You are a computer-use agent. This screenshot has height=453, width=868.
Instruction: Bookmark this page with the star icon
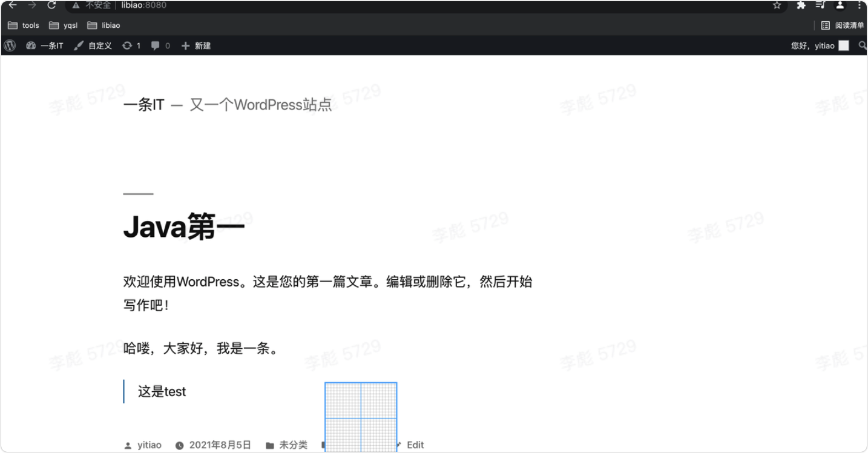point(777,5)
